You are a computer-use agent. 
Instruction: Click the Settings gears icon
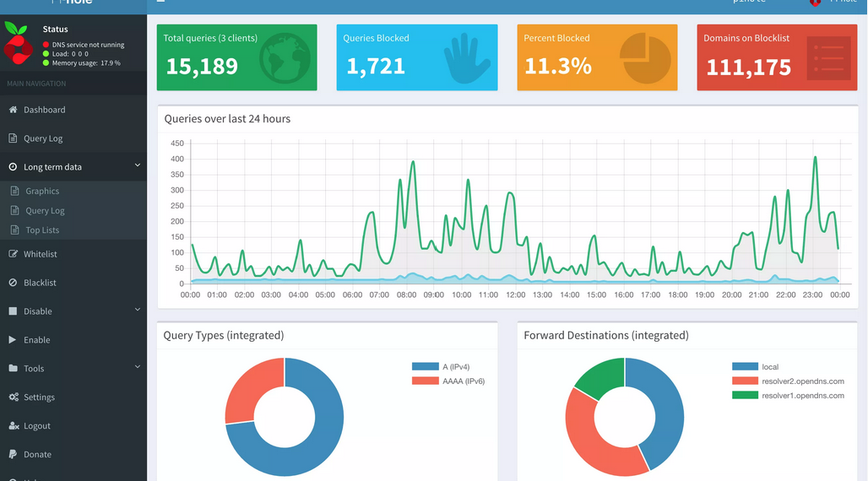[14, 397]
